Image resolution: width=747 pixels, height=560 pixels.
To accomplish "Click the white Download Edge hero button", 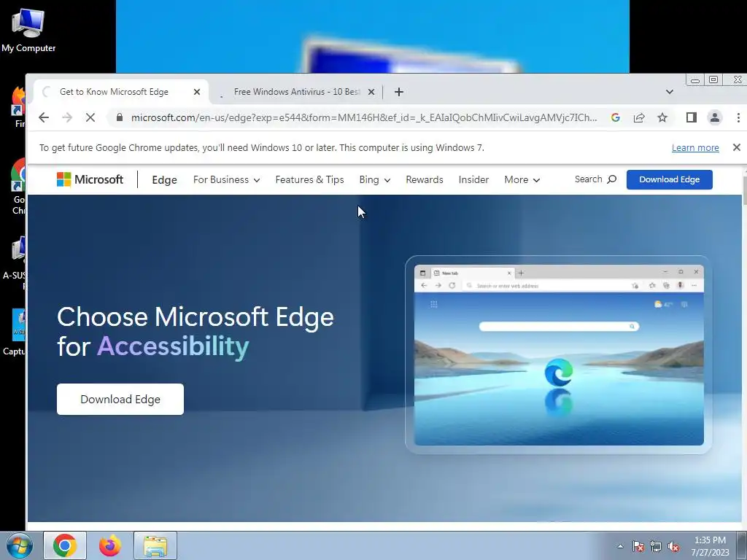I will [120, 399].
